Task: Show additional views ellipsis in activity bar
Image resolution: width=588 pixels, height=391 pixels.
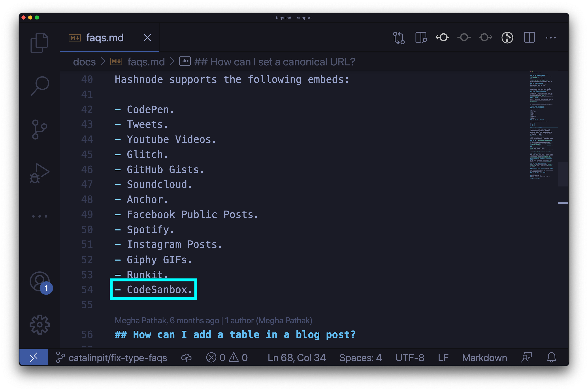Action: (40, 216)
